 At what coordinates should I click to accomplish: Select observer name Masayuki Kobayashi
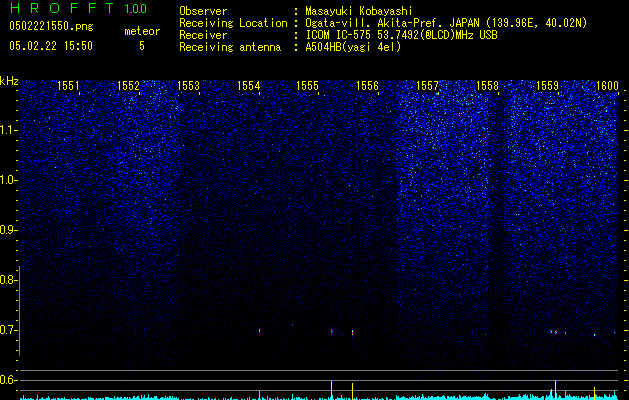[359, 11]
